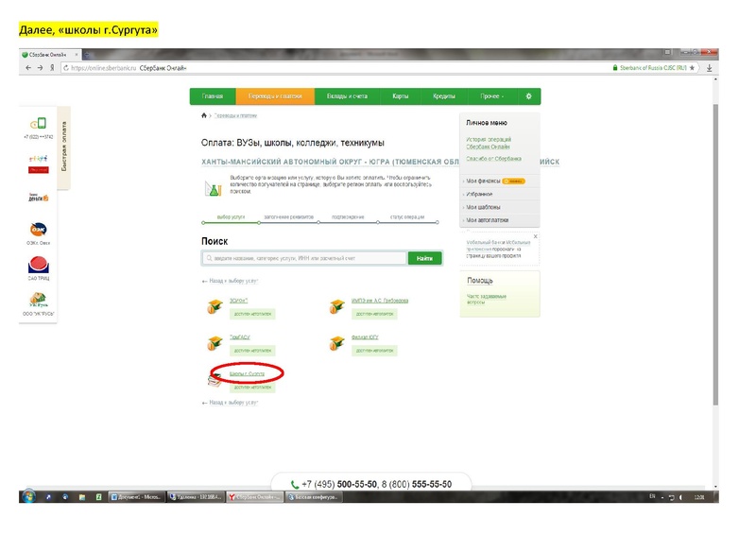Click the mobile phone quick payment icon
Screen dimensions: 756x535
point(38,124)
